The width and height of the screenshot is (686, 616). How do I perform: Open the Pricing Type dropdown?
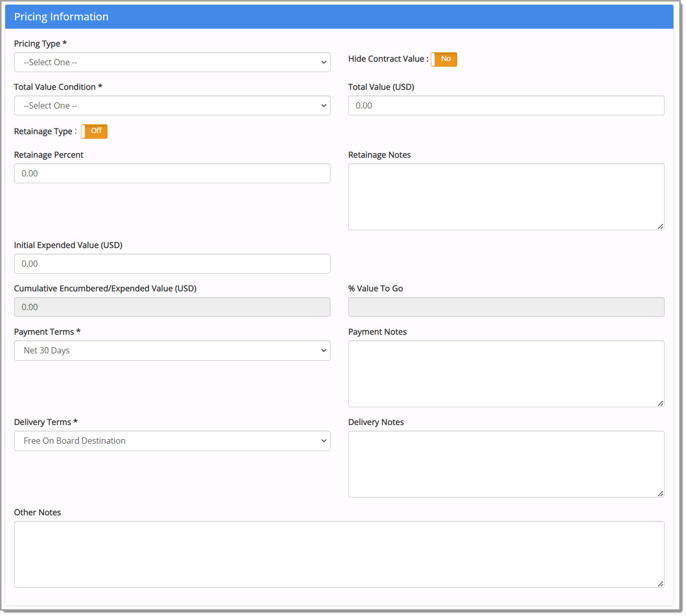coord(172,62)
